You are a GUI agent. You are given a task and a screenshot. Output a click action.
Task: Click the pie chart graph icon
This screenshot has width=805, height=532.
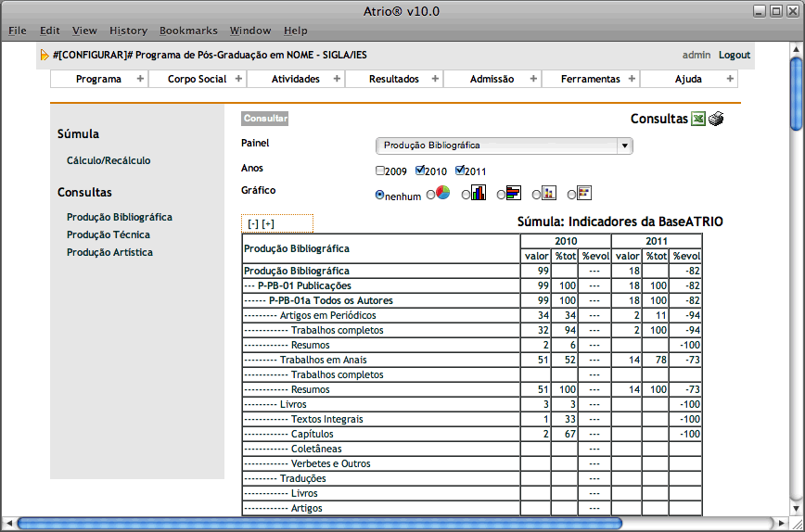[x=443, y=193]
